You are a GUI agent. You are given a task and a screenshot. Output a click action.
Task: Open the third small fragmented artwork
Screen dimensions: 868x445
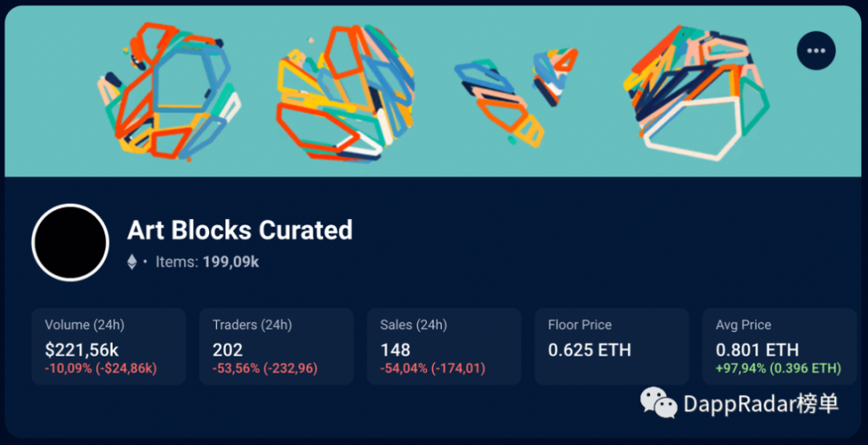click(515, 97)
